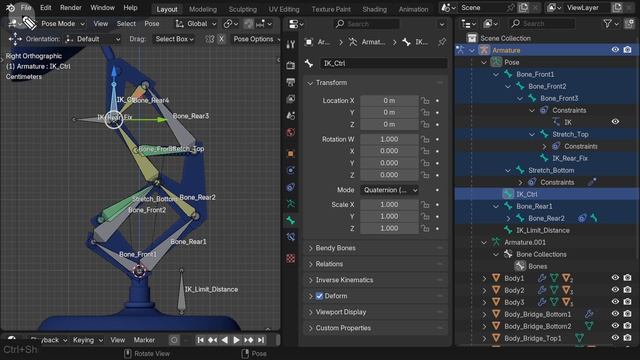Open the Render properties tab
640x360 pixels.
(291, 65)
